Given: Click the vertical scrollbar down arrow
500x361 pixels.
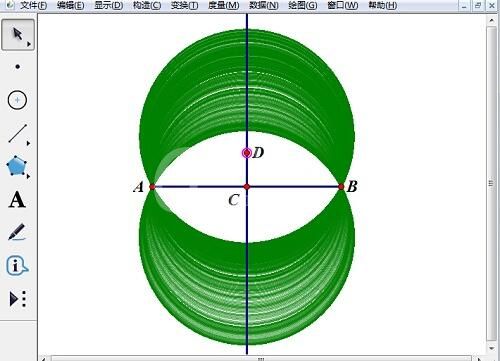Looking at the screenshot, I should point(492,349).
